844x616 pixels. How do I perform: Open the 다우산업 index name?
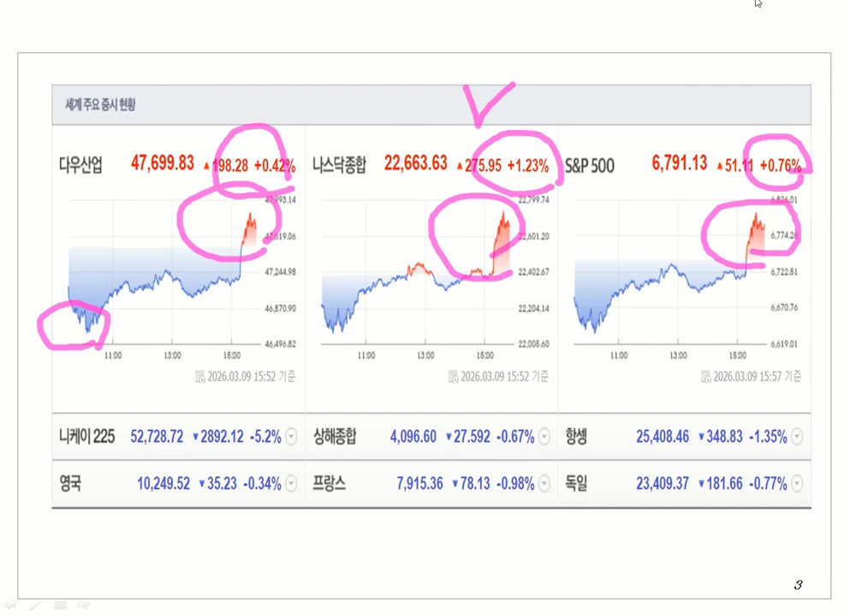point(80,164)
